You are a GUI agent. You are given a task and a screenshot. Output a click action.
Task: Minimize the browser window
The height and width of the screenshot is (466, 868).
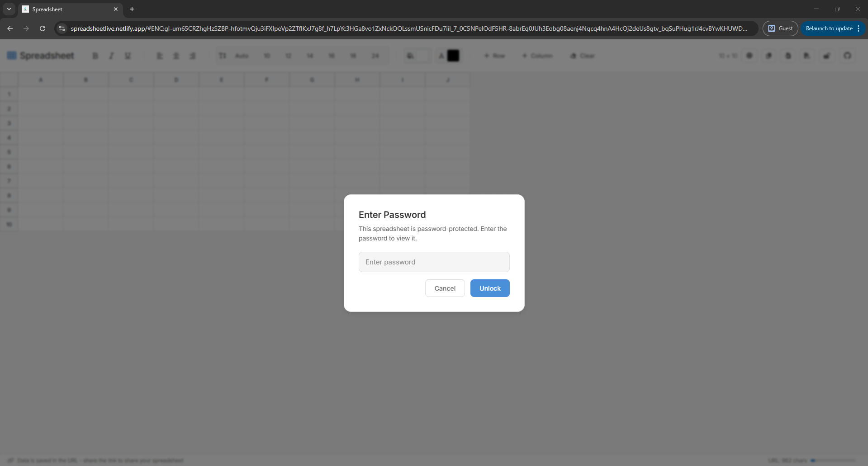(816, 9)
